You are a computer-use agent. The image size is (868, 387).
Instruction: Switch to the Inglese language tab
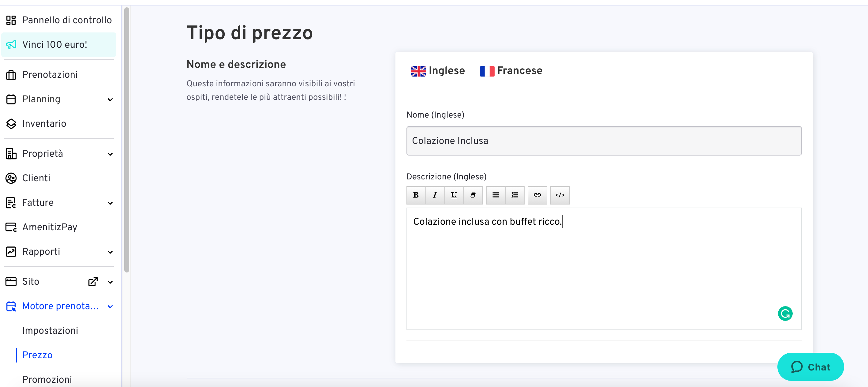coord(438,71)
